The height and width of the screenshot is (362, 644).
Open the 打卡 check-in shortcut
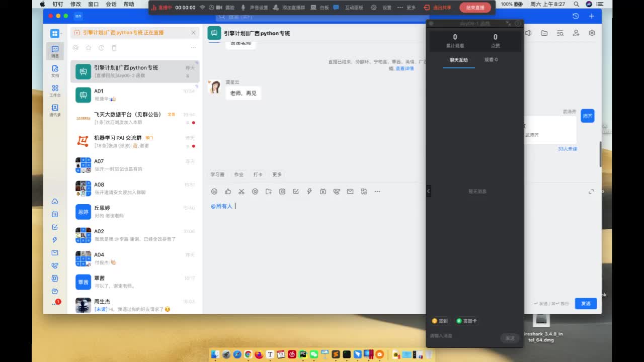tap(258, 174)
